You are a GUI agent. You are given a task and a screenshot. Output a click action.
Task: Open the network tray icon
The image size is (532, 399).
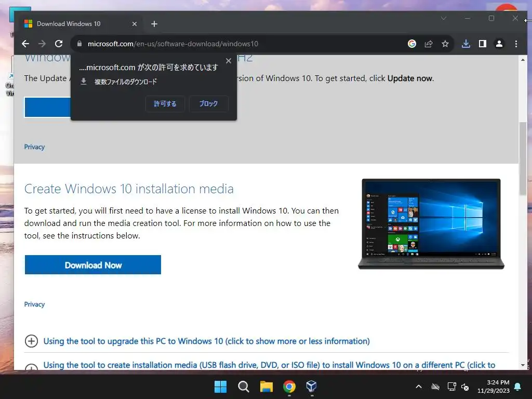click(x=451, y=387)
